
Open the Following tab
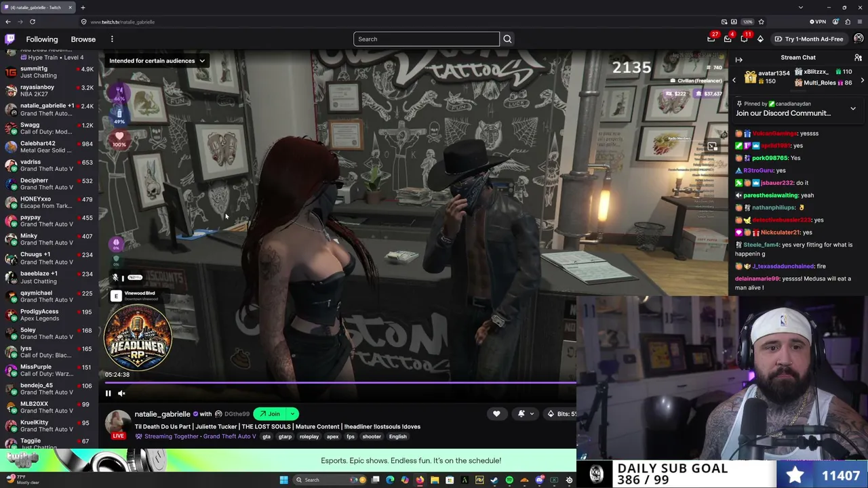pyautogui.click(x=42, y=39)
